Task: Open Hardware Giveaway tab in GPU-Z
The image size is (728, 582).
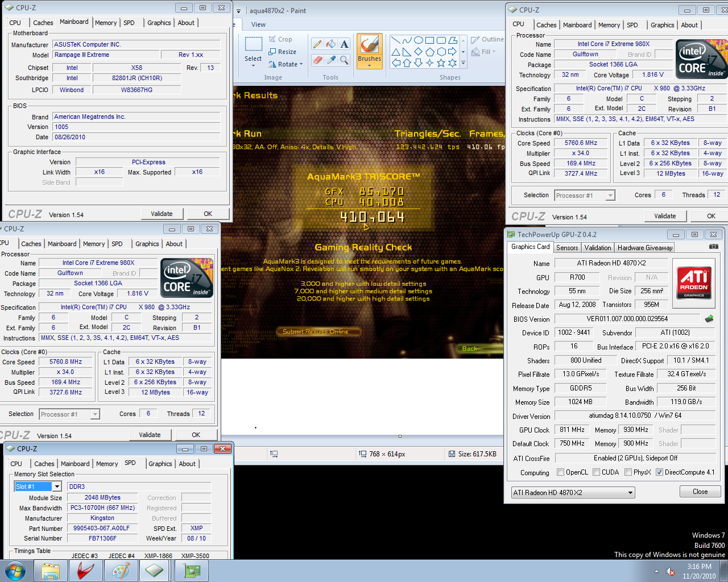Action: click(645, 247)
